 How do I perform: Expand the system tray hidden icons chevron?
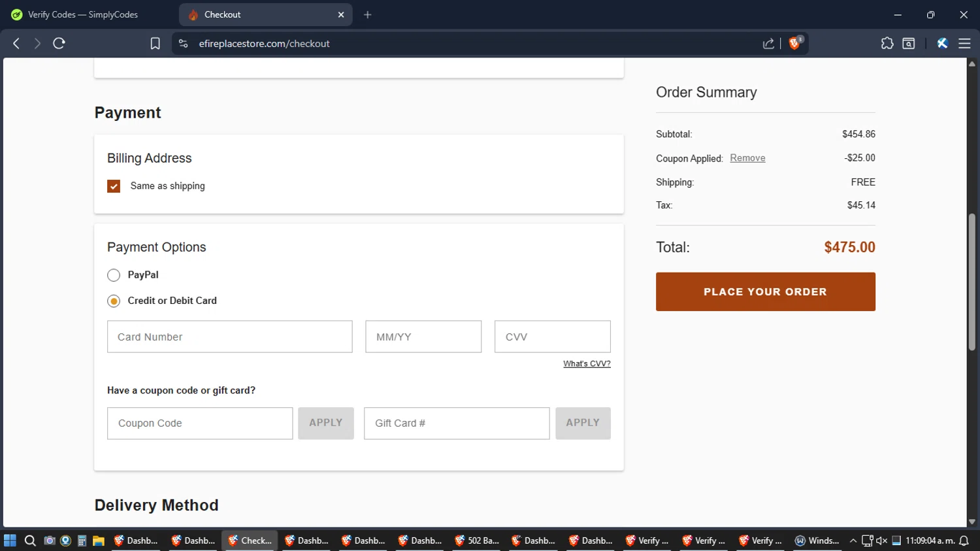[x=853, y=541]
